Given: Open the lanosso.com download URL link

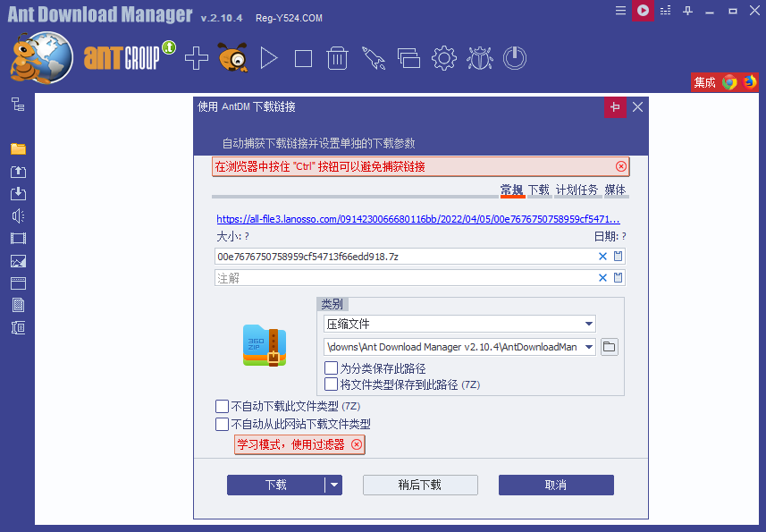Looking at the screenshot, I should [418, 219].
